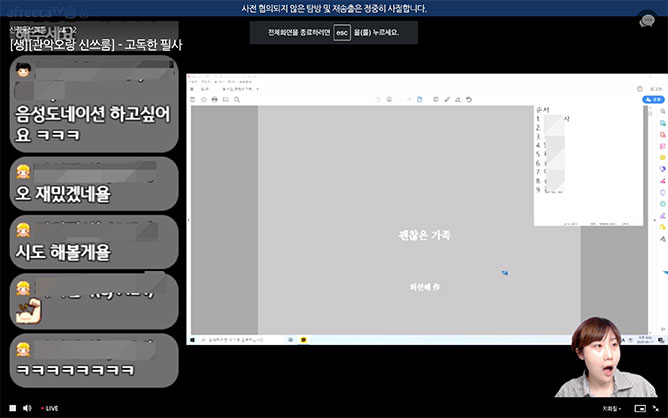Image resolution: width=668 pixels, height=418 pixels.
Task: Open more tools wrench icon in sidebar
Action: pyautogui.click(x=662, y=239)
